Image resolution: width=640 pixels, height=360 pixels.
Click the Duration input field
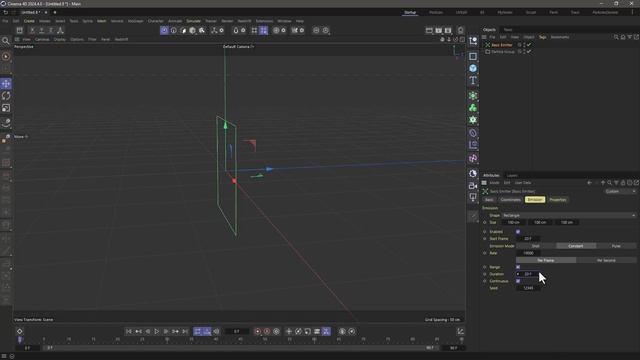(x=528, y=274)
